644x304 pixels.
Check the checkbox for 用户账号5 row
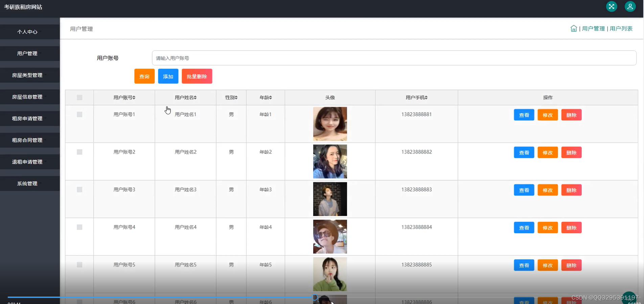[79, 265]
